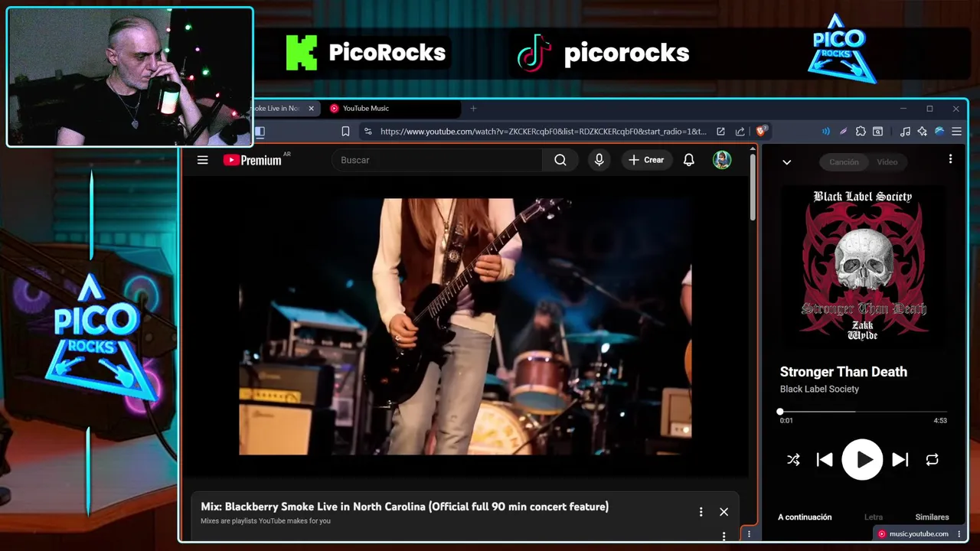This screenshot has width=980, height=551.
Task: Click the Stronger Than Death album art
Action: click(x=864, y=265)
